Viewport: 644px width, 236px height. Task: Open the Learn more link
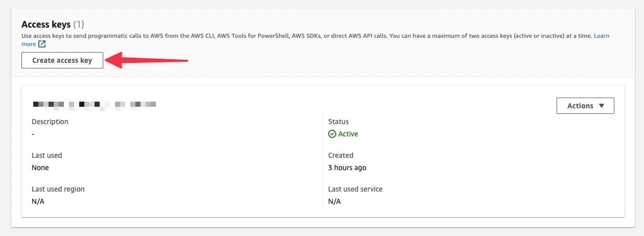click(x=601, y=36)
